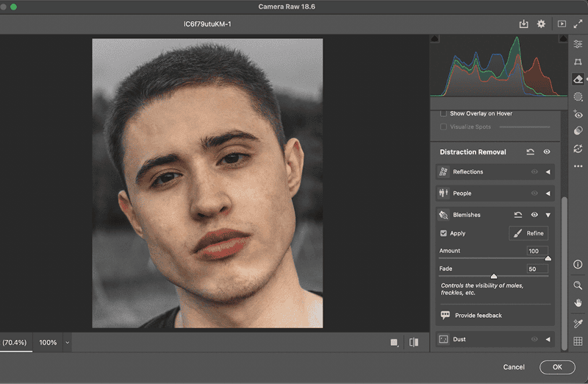Open the Masking tool
The width and height of the screenshot is (588, 384).
[x=578, y=96]
